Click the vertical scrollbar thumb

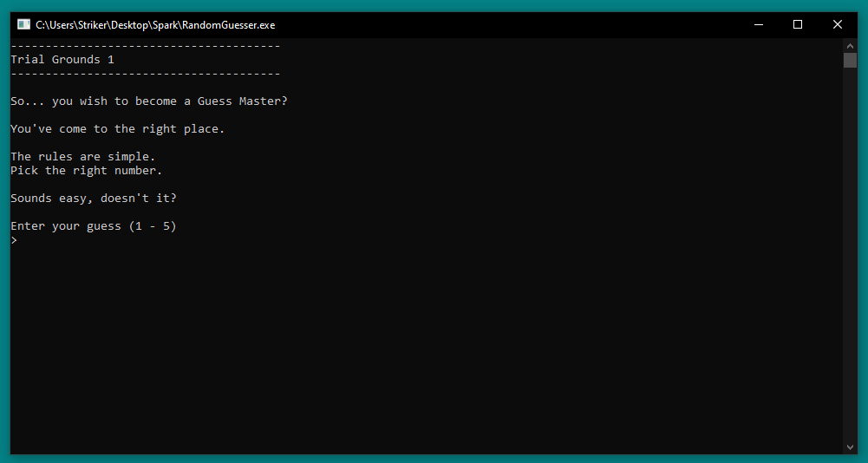coord(850,60)
